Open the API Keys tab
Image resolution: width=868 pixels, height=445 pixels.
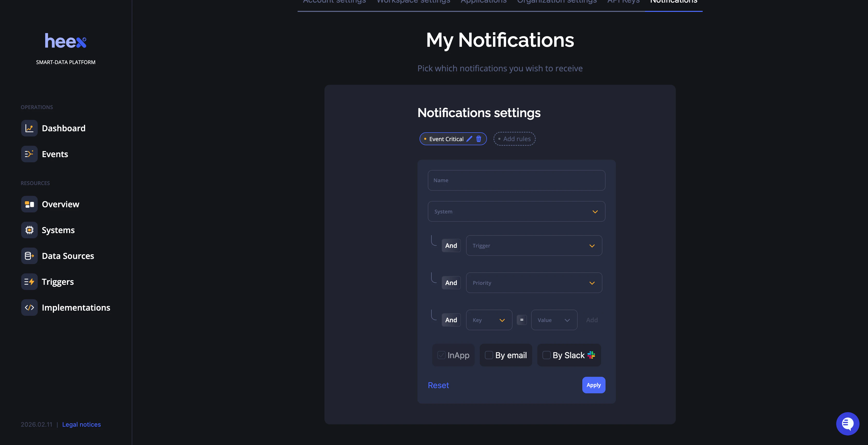coord(623,2)
